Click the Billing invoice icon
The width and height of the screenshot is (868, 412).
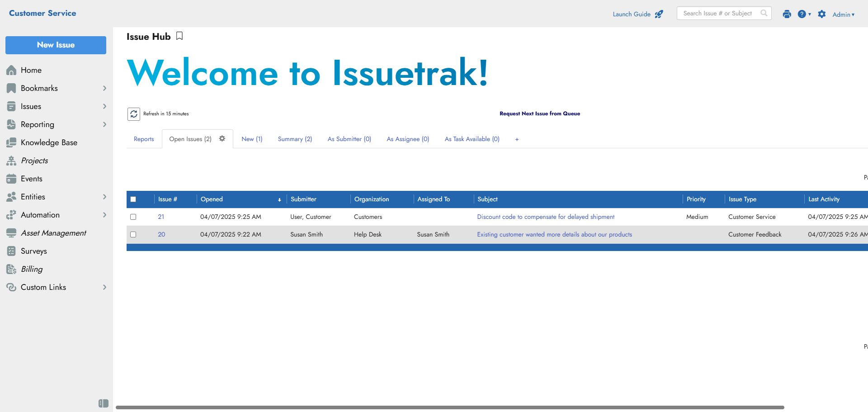tap(11, 269)
